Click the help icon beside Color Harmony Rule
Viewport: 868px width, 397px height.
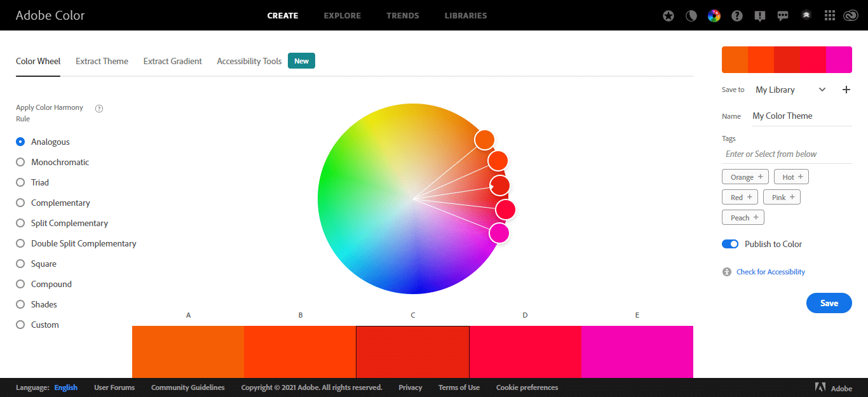[x=99, y=108]
